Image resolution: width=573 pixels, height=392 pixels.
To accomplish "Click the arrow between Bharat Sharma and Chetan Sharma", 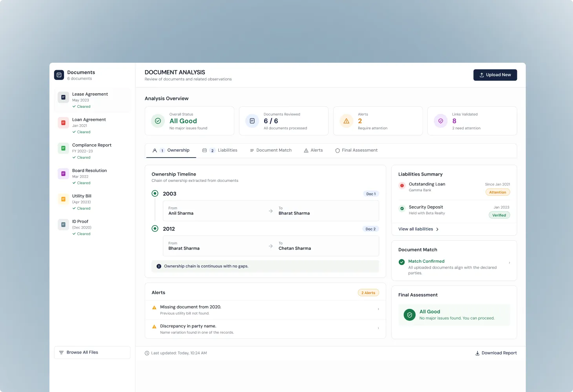I will (x=271, y=246).
